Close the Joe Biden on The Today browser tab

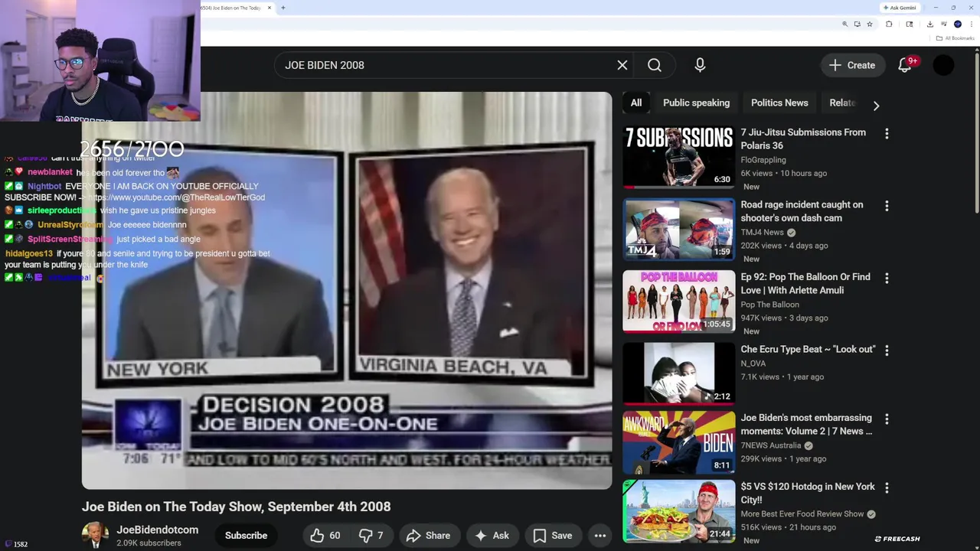(x=269, y=8)
